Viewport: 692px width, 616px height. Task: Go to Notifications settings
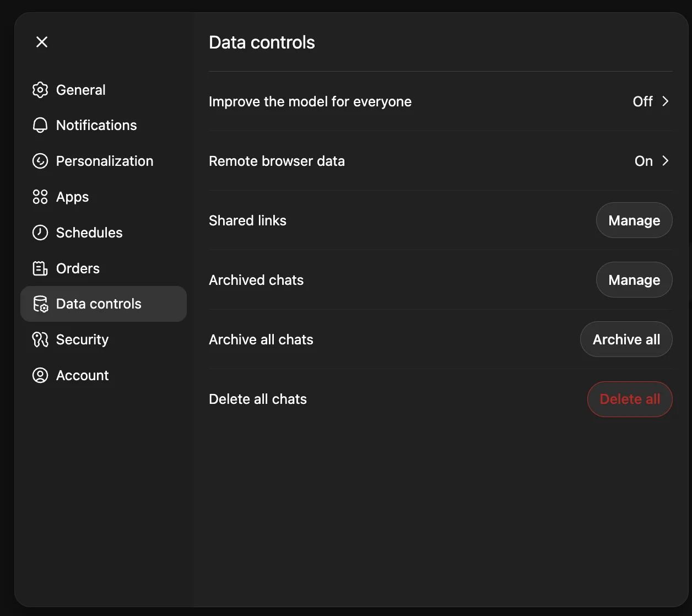104,126
